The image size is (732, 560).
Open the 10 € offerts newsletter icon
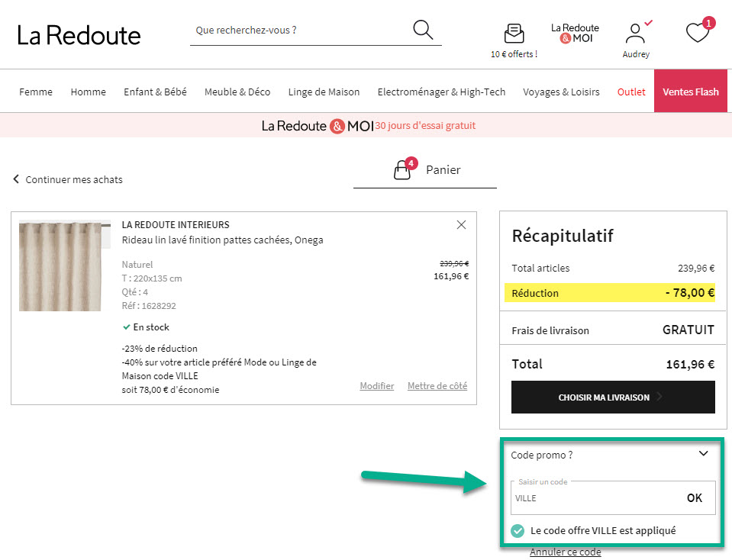click(x=514, y=34)
